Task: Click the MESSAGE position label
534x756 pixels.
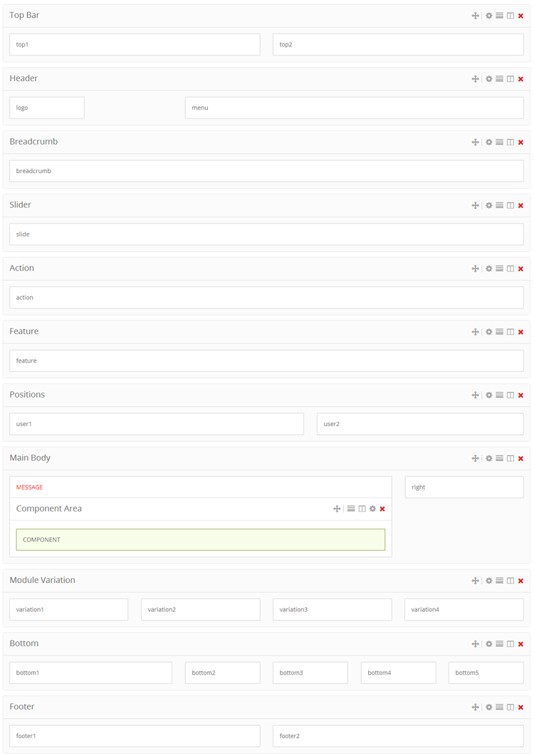Action: 30,487
